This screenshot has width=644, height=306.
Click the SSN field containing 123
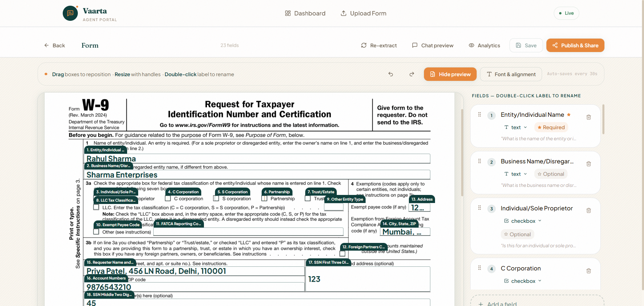click(x=368, y=279)
